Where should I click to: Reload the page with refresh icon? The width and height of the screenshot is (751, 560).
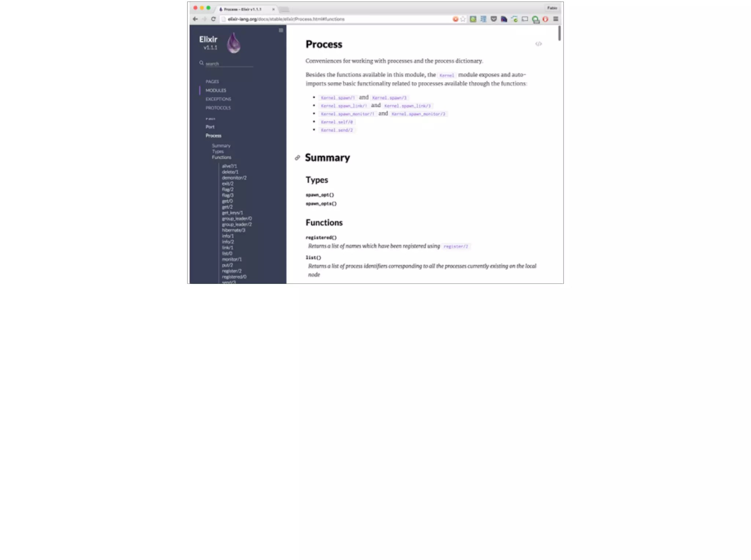pyautogui.click(x=213, y=19)
